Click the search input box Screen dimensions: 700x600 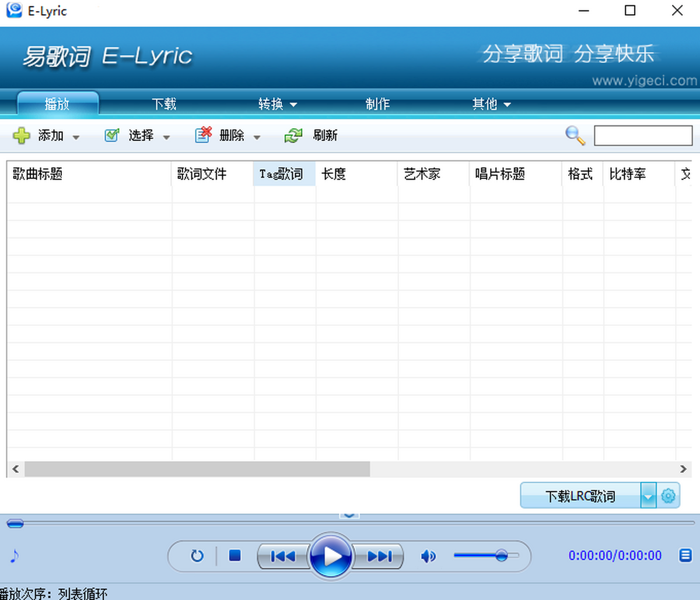[643, 135]
